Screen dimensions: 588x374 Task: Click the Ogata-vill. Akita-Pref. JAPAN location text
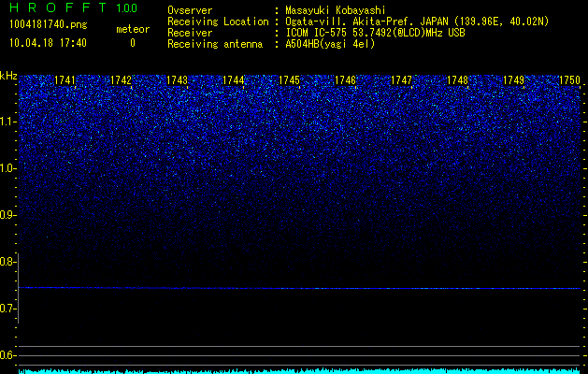point(417,22)
